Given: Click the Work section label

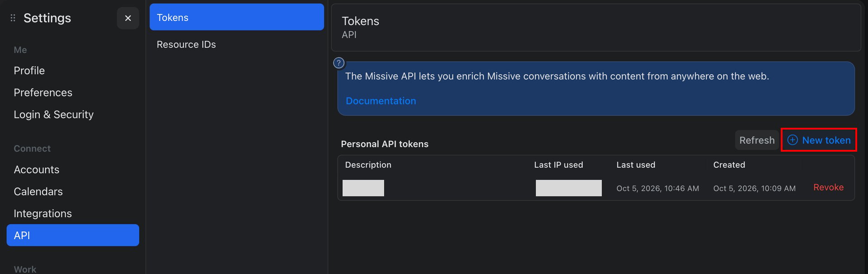Looking at the screenshot, I should 25,269.
